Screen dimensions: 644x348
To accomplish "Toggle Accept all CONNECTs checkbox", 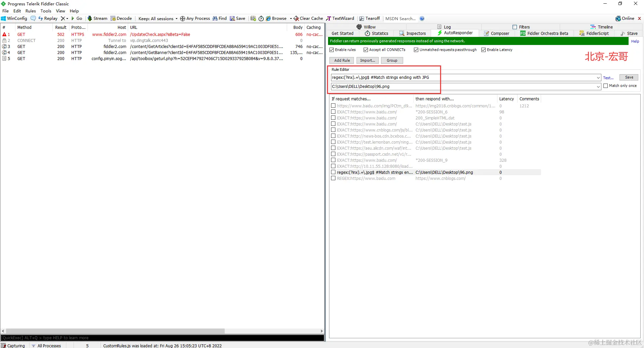I will click(366, 50).
